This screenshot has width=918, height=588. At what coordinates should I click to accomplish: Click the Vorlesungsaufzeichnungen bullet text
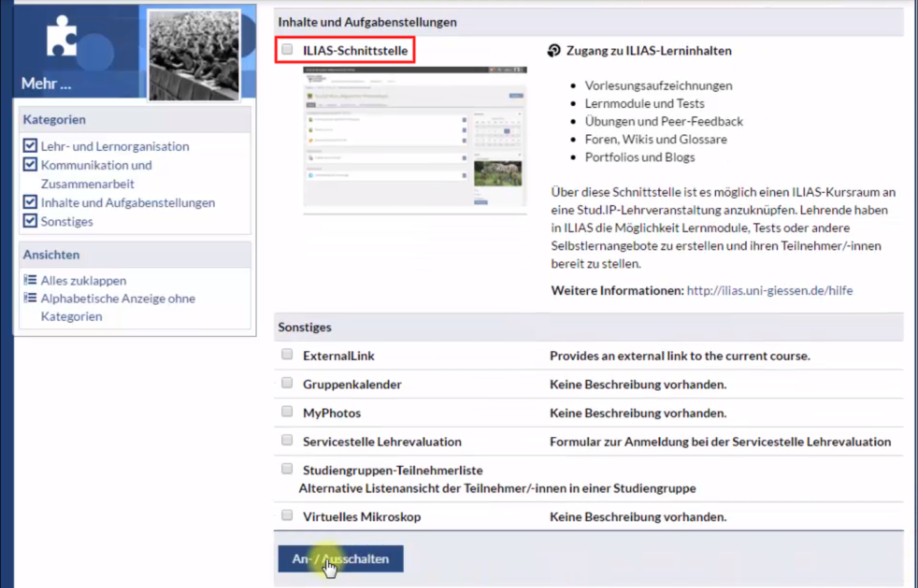[658, 86]
